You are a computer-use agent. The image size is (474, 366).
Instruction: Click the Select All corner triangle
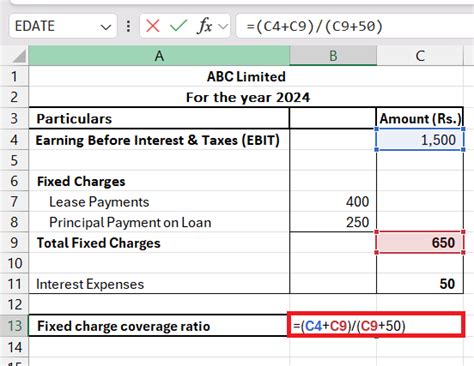tap(20, 56)
